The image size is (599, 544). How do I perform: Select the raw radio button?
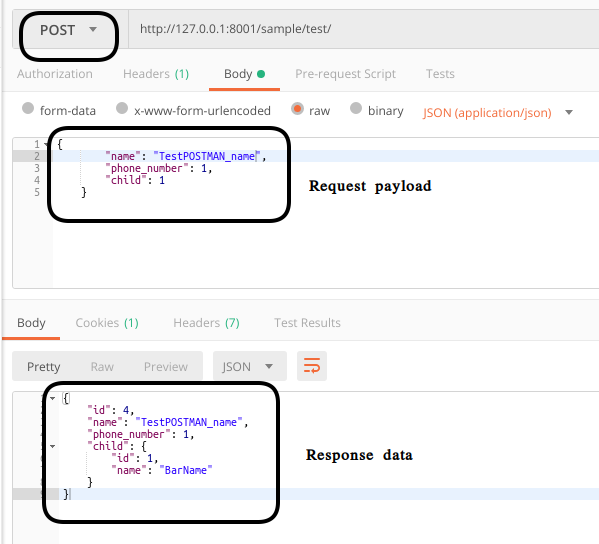pos(297,109)
